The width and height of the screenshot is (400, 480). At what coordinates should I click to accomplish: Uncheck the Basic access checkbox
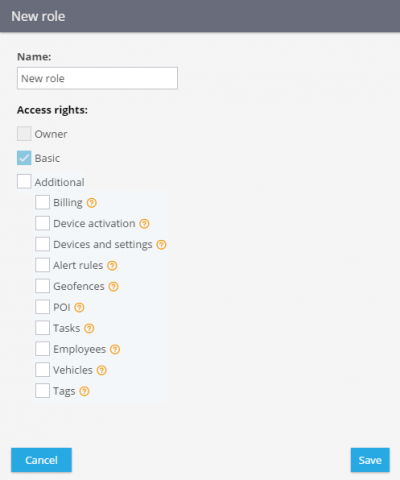pyautogui.click(x=24, y=158)
